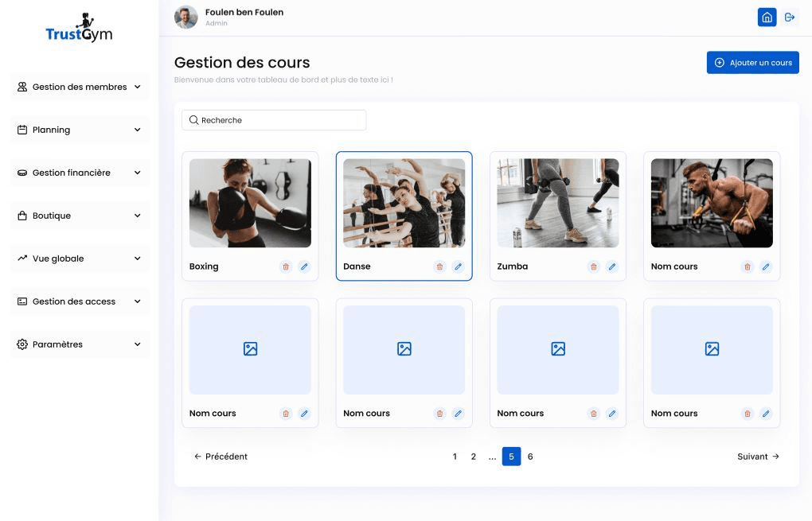Delete the Zumba course via trash icon
Viewport: 812px width, 521px height.
tap(593, 266)
